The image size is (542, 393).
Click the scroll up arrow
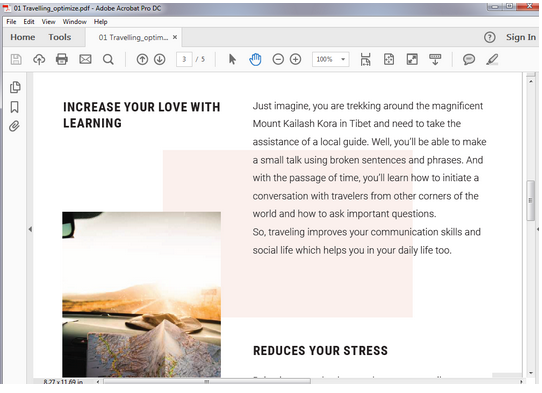point(531,82)
